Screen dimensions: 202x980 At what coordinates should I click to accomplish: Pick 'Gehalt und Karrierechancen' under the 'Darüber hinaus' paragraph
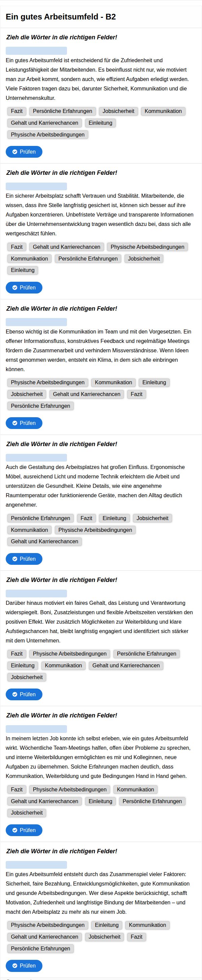click(126, 665)
